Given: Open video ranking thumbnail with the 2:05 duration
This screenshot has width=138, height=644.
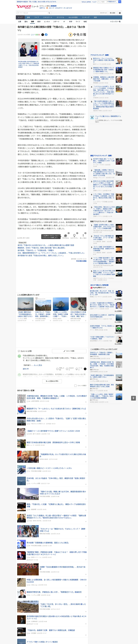Looking at the screenshot, I should coord(119,227).
